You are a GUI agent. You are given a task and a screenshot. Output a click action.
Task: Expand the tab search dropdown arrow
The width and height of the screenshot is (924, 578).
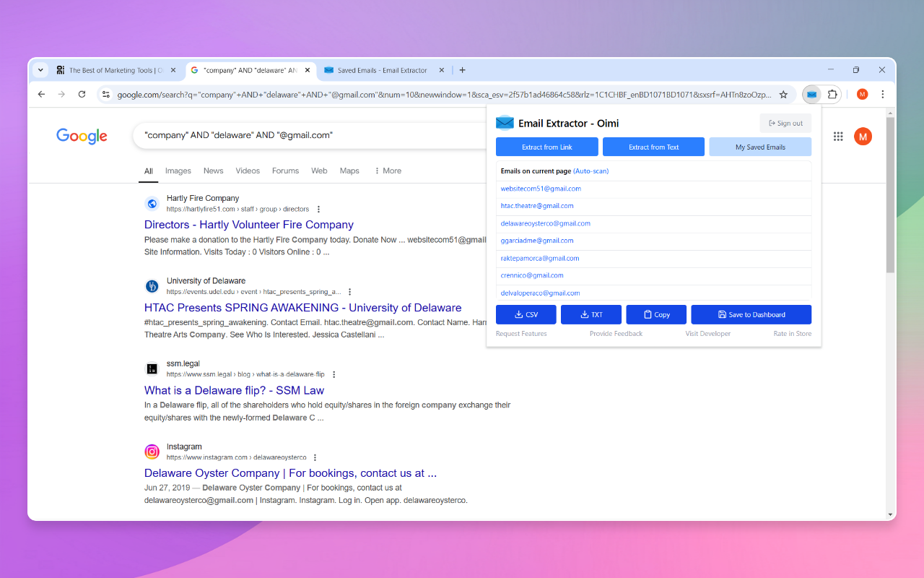tap(40, 70)
